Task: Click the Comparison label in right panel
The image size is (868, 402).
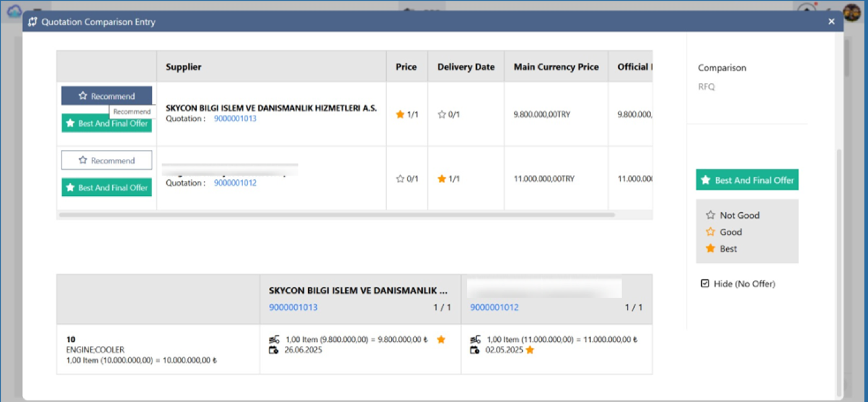Action: point(722,68)
